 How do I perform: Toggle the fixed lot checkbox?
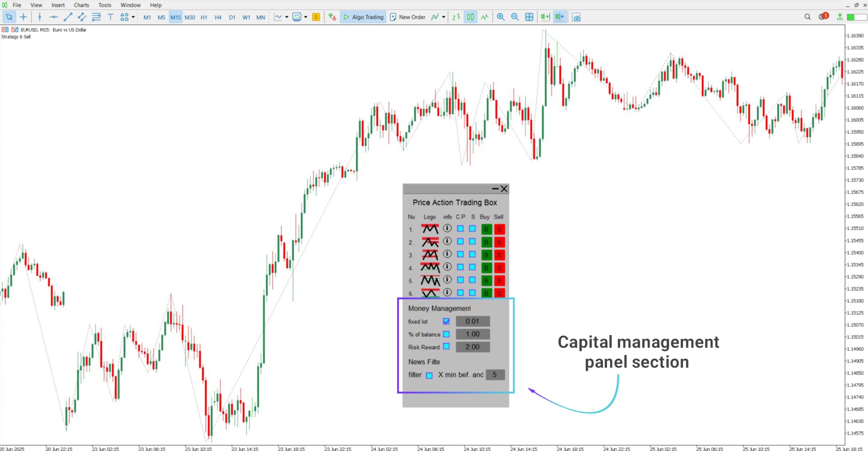pos(446,321)
